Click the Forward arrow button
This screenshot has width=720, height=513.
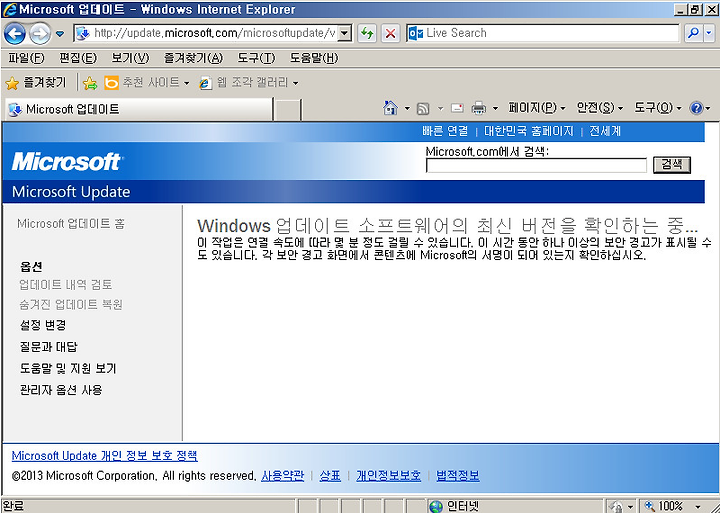[x=40, y=33]
